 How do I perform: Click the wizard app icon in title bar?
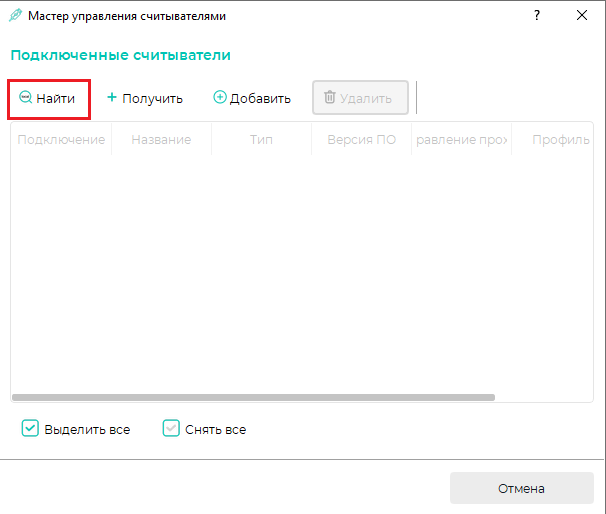pyautogui.click(x=15, y=15)
